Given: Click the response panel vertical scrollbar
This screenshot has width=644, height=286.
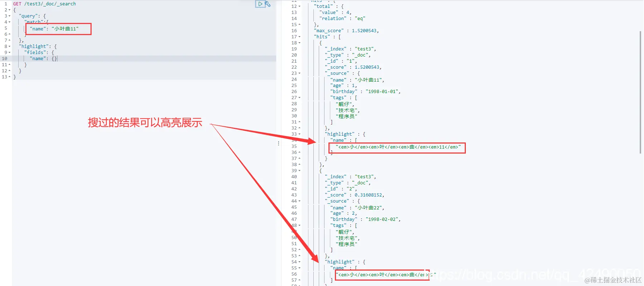Looking at the screenshot, I should [640, 92].
